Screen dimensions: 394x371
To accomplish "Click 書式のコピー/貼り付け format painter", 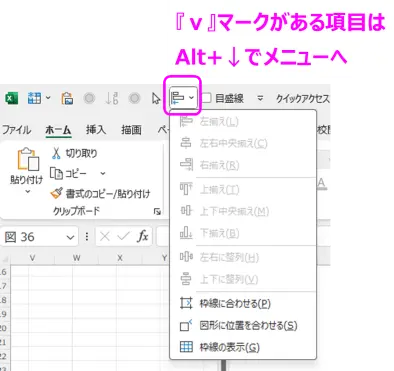I will point(100,193).
